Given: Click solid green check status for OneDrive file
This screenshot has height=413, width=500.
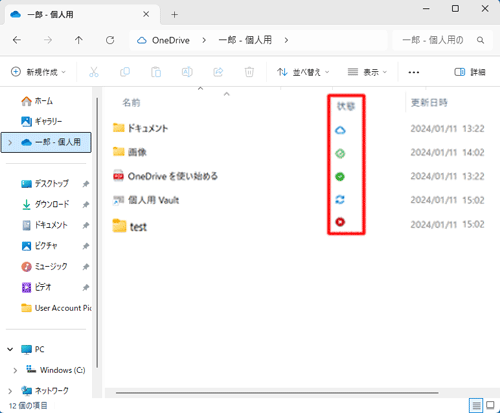Looking at the screenshot, I should click(x=340, y=177).
